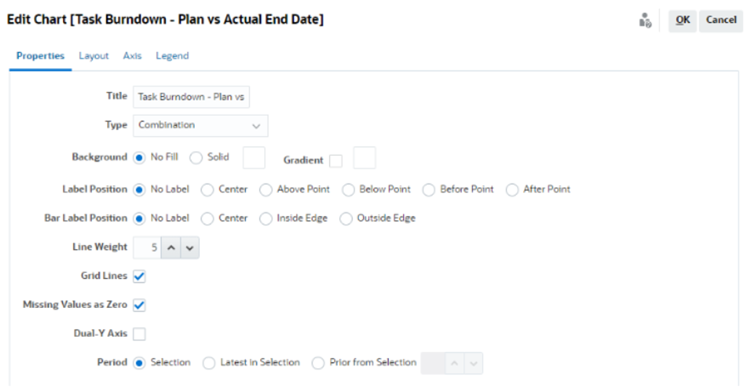
Task: Click the user assistance icon beside OK
Action: click(645, 21)
